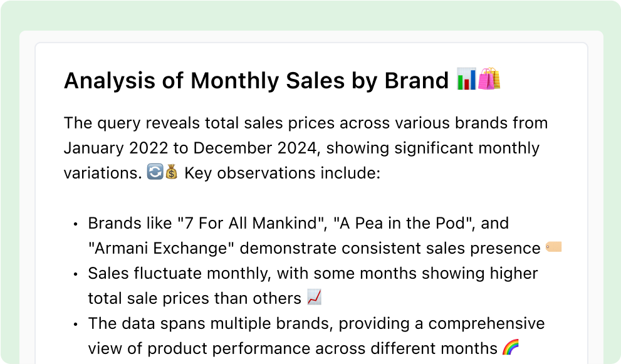Click the label tag emoji
The height and width of the screenshot is (364, 621).
[x=554, y=247]
